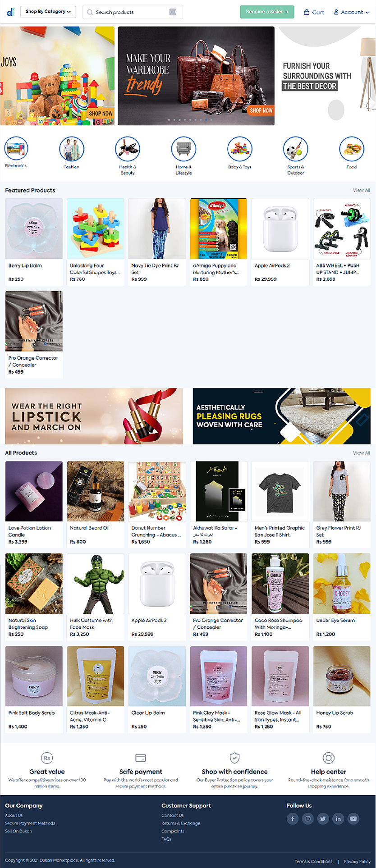This screenshot has height=868, width=376.
Task: Click the search options button in search bar
Action: point(173,12)
